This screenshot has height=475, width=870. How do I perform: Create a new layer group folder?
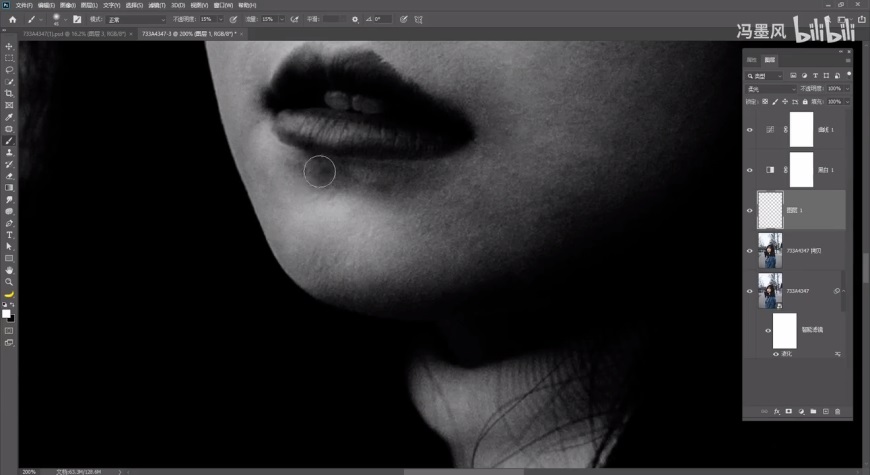click(x=813, y=411)
